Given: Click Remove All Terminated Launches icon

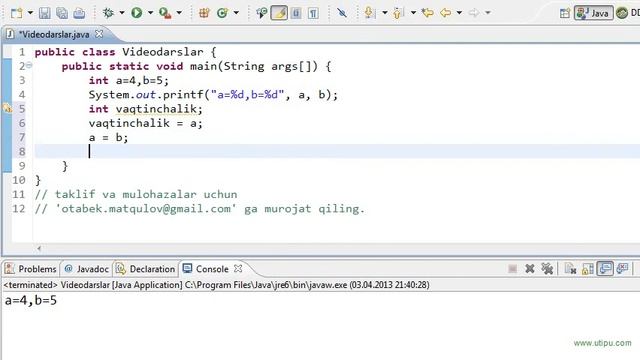Looking at the screenshot, I should [547, 269].
